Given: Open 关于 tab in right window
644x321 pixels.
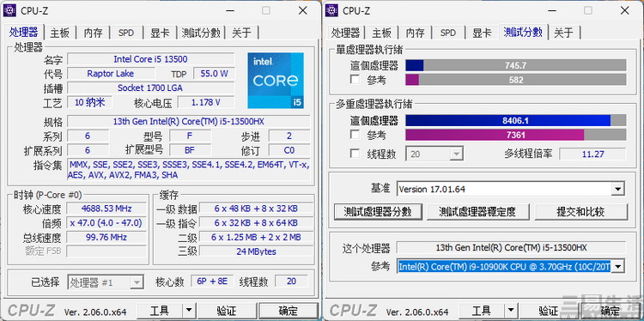Looking at the screenshot, I should (x=563, y=33).
